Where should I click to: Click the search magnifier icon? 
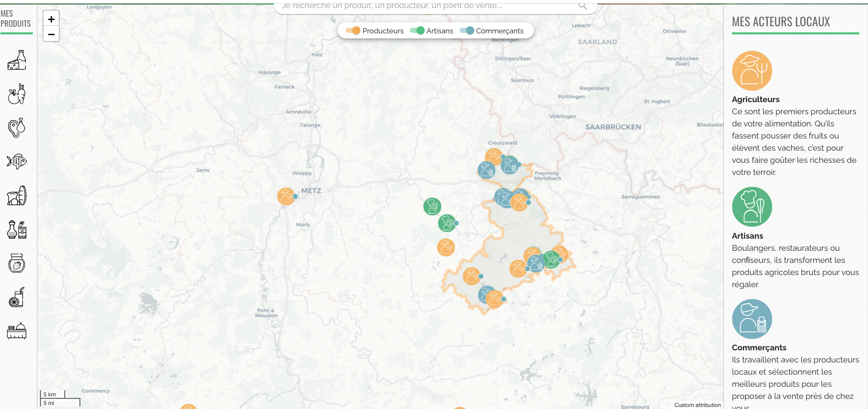point(583,6)
